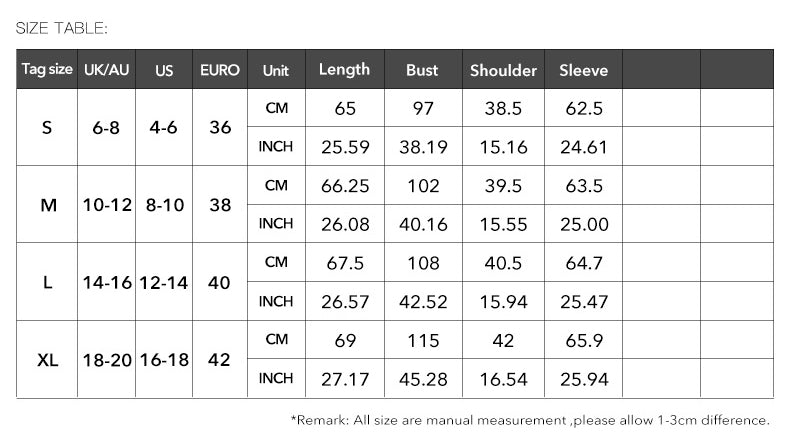Image resolution: width=790 pixels, height=444 pixels.
Task: Click the Shoulder column header
Action: (503, 70)
